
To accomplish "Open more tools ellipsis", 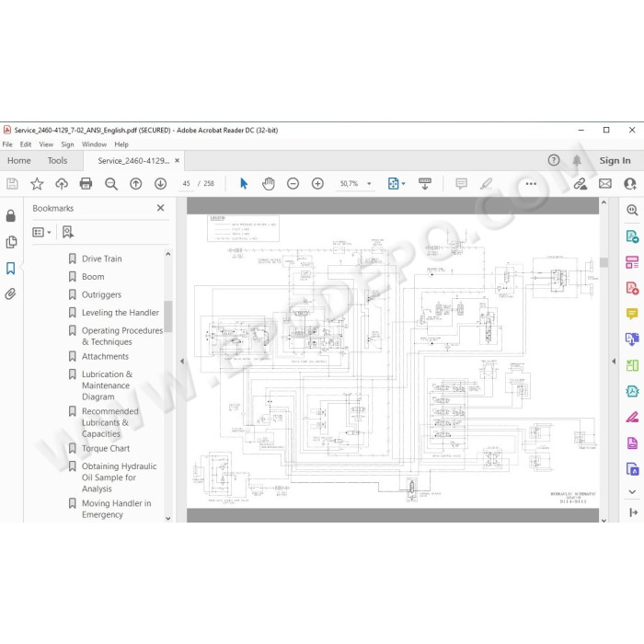I will coord(531,184).
